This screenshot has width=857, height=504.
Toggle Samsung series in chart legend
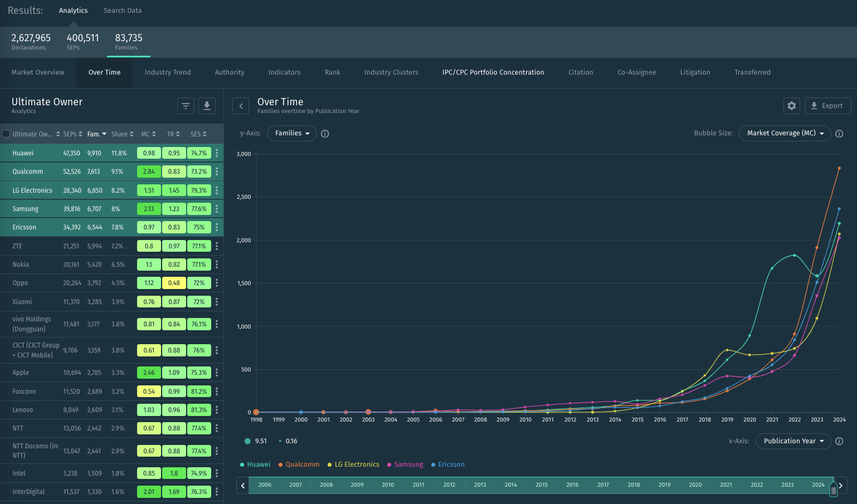pos(405,464)
